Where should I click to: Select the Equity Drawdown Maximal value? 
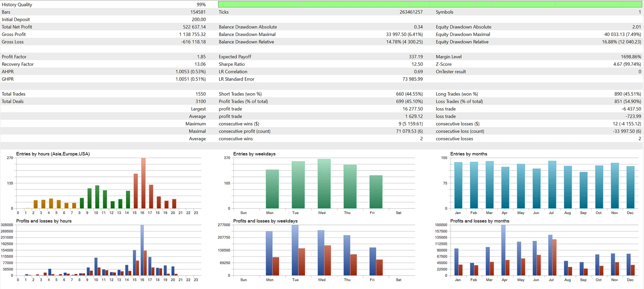click(622, 34)
